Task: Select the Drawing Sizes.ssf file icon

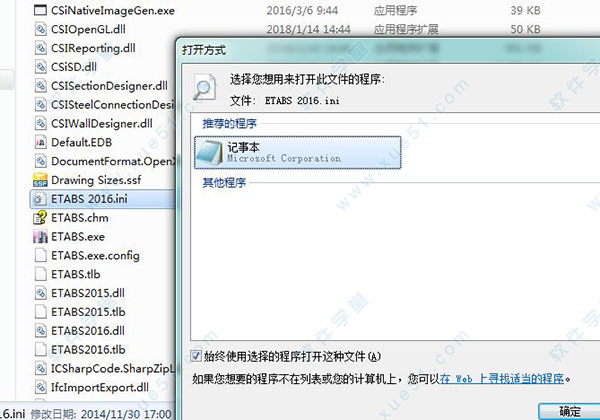Action: [40, 180]
